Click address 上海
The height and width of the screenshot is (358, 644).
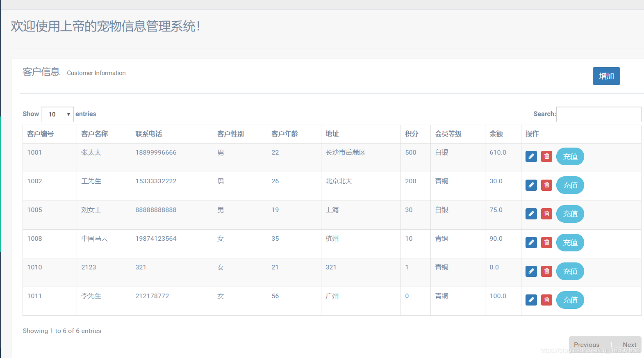(x=332, y=210)
